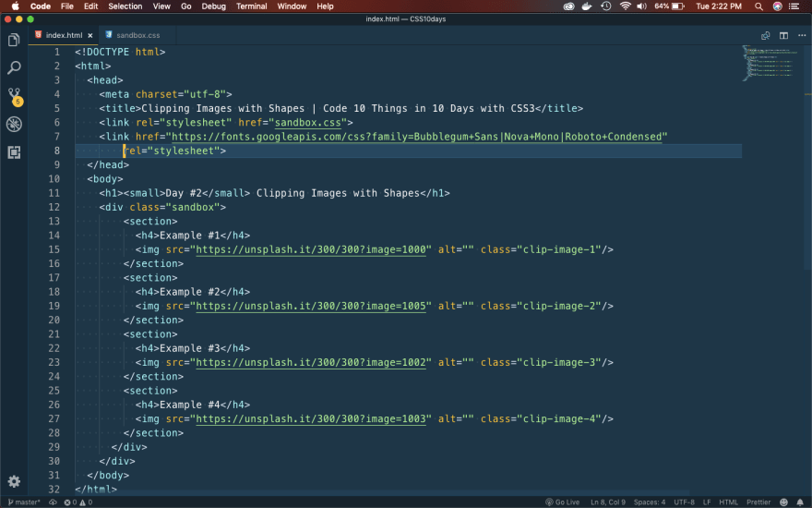Open Spotlight search in menu bar
Viewport: 812px width, 508px height.
(x=758, y=6)
